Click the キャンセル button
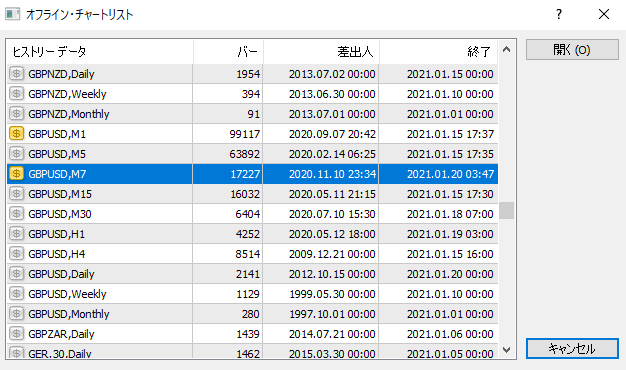This screenshot has height=370, width=626. (x=572, y=349)
